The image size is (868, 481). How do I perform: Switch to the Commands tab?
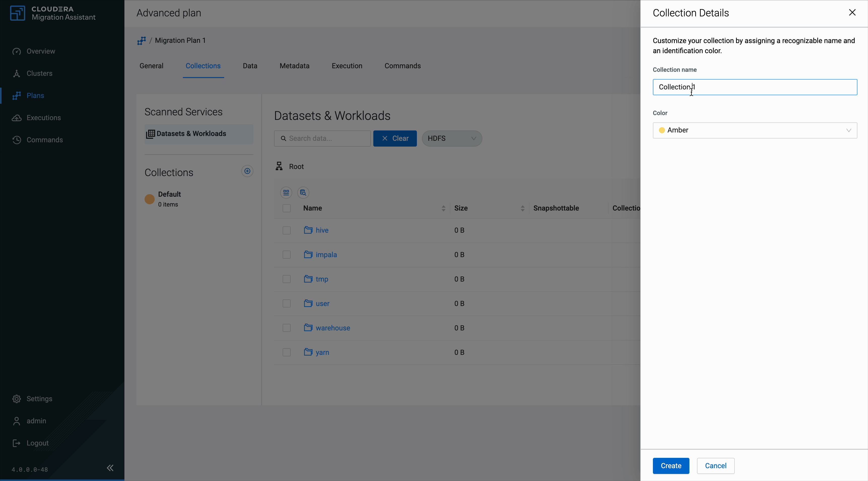click(x=403, y=66)
